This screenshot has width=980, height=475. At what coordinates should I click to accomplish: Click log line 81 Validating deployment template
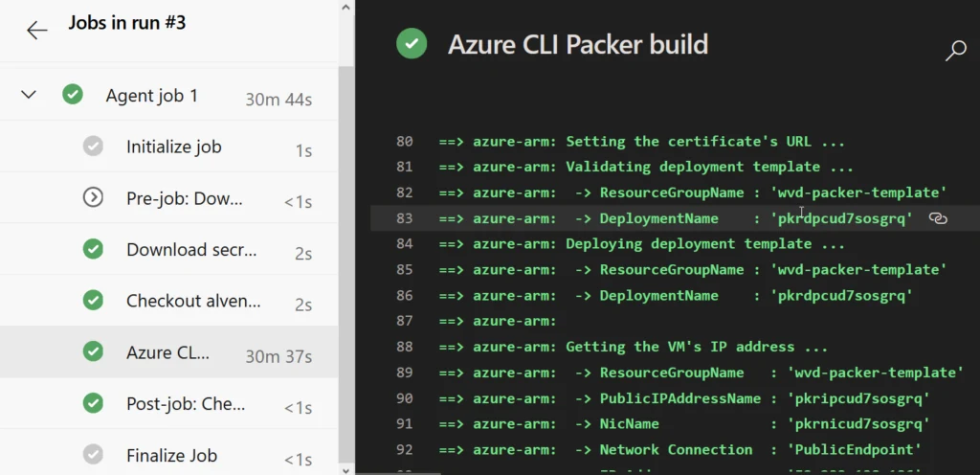pyautogui.click(x=646, y=167)
